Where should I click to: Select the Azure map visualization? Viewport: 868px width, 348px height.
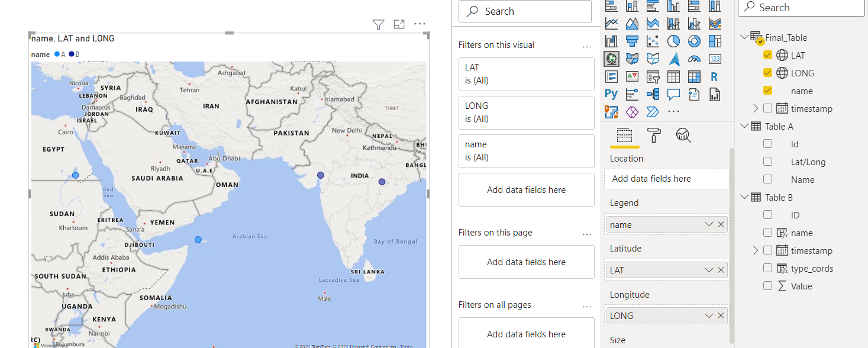click(673, 59)
